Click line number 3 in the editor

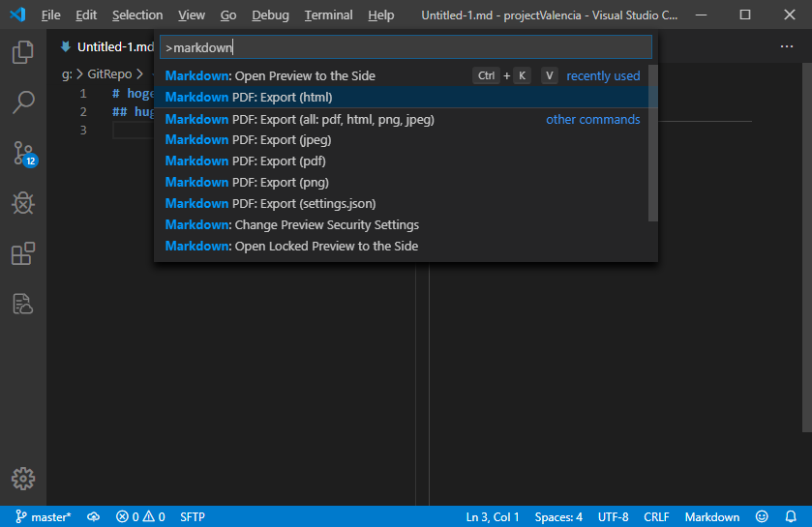click(83, 130)
